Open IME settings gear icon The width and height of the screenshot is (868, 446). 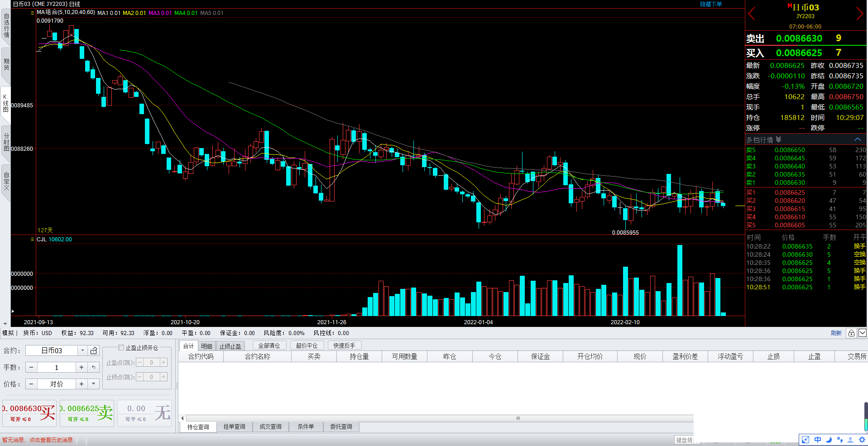point(862,440)
